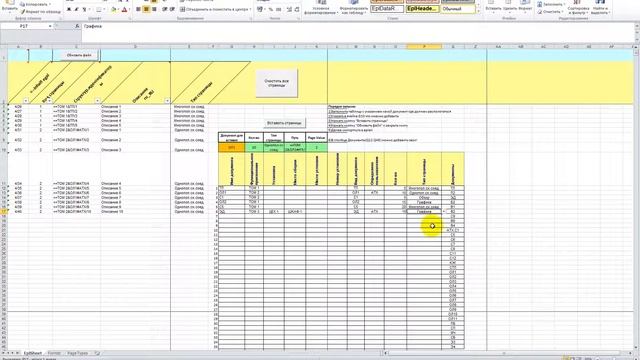Viewport: 640px width, 360px height.
Task: Expand the cell styles gallery
Action: click(478, 11)
